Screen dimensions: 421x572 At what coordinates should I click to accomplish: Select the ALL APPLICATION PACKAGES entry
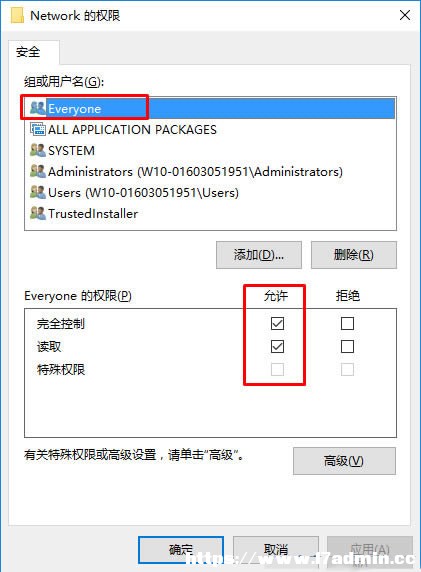click(210, 130)
